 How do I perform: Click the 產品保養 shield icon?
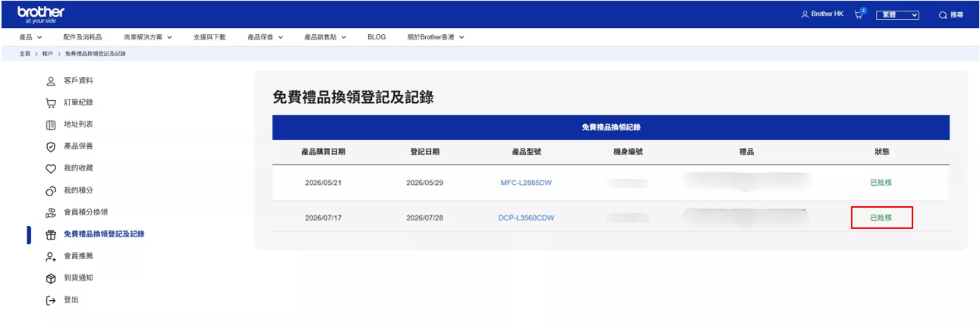point(51,146)
